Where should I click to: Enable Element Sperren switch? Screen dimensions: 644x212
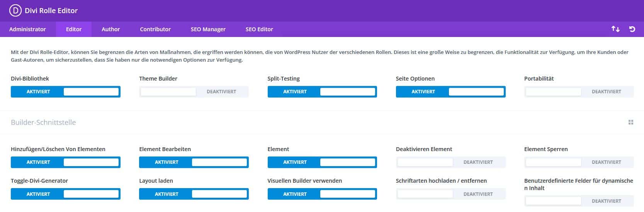point(579,162)
